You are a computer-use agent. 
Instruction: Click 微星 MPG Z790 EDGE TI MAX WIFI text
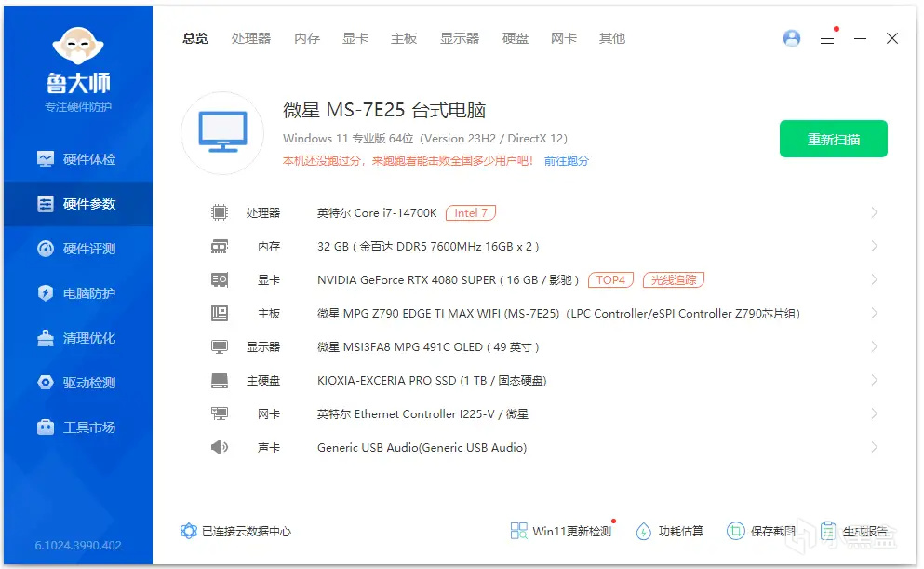coord(558,314)
